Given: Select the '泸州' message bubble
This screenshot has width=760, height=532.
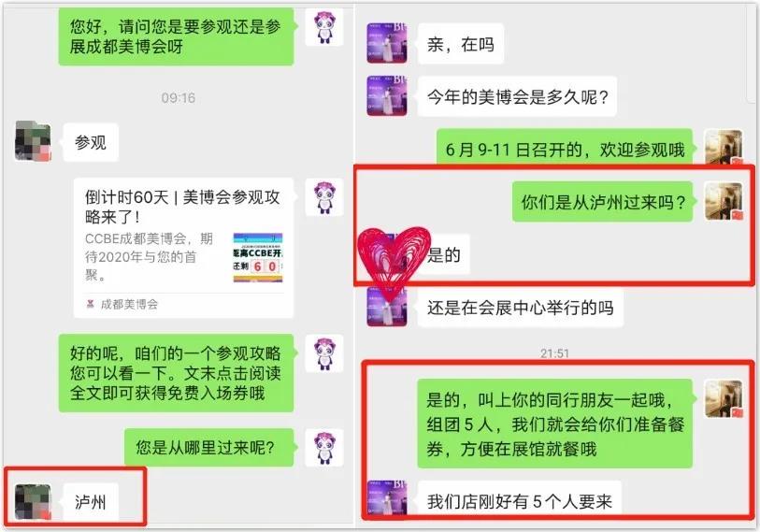Looking at the screenshot, I should click(91, 502).
